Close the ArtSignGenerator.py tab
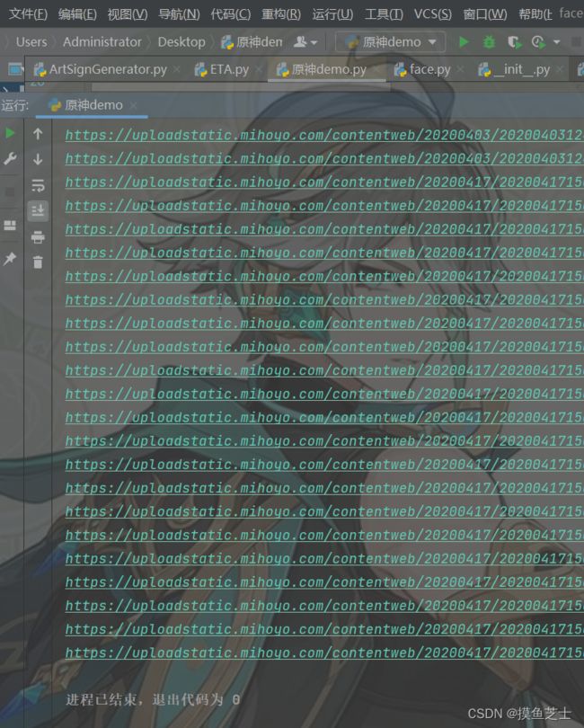584x728 pixels. [x=177, y=69]
